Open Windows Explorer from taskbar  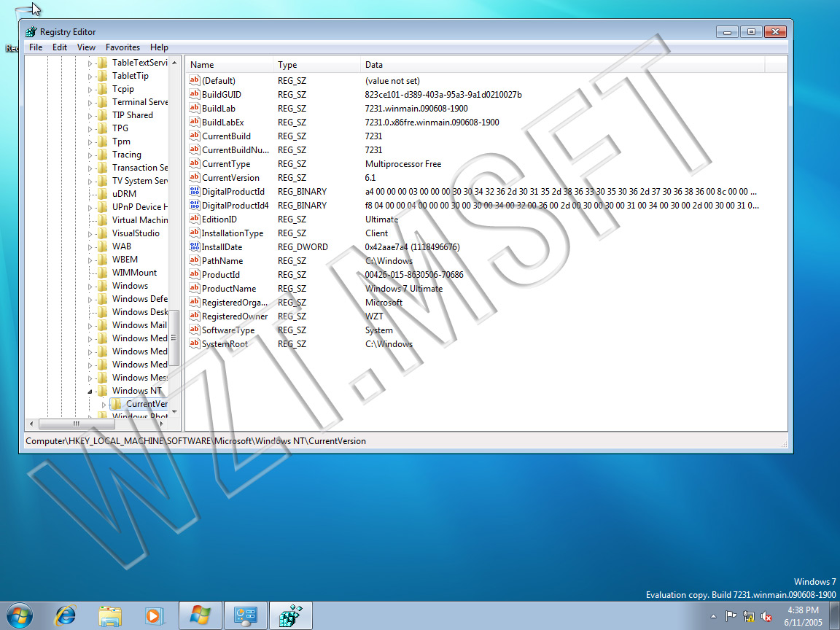pyautogui.click(x=110, y=616)
